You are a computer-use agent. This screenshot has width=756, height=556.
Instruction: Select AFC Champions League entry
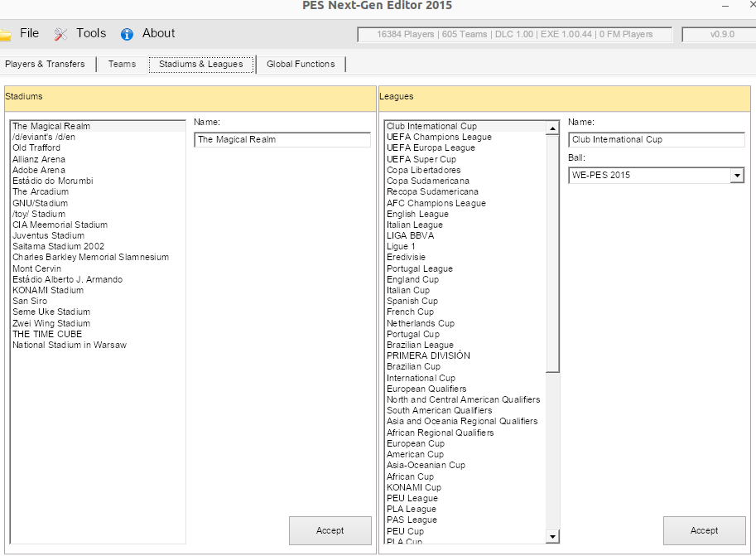tap(465, 203)
